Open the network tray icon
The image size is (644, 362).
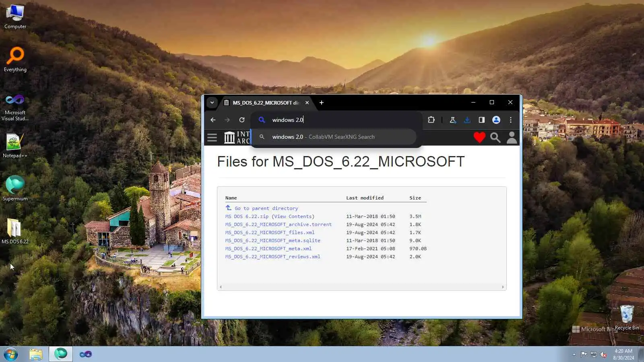[x=594, y=354]
